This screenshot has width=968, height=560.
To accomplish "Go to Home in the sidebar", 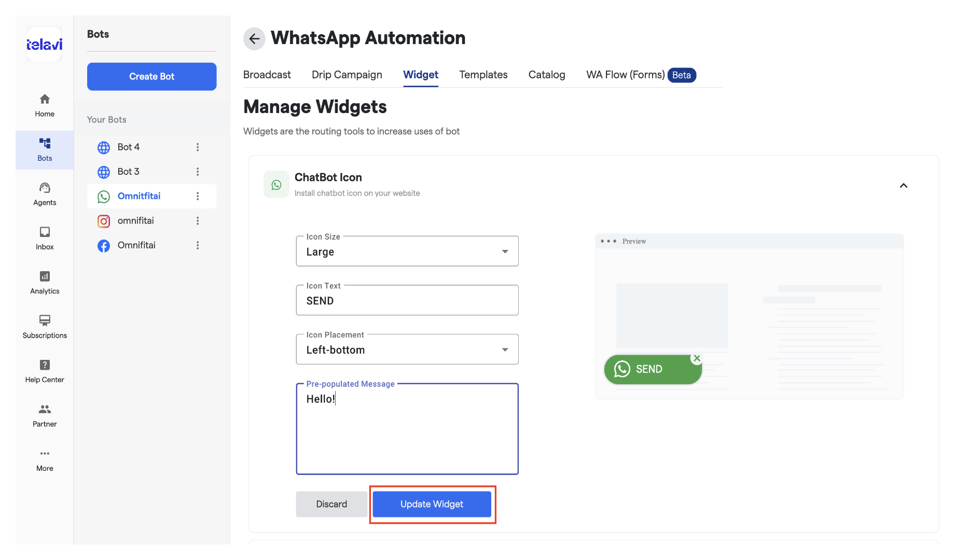I will (x=45, y=105).
